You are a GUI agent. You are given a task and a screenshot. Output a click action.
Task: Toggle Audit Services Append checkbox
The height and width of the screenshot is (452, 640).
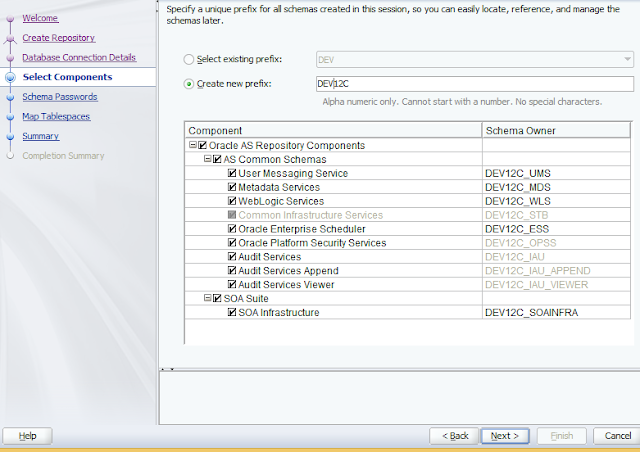coord(232,270)
